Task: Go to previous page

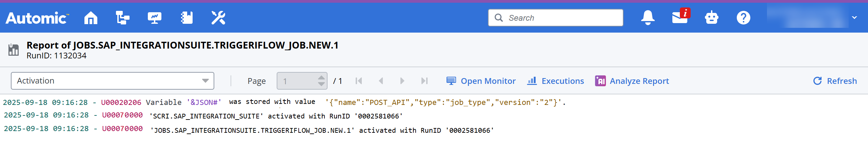Action: (x=381, y=81)
